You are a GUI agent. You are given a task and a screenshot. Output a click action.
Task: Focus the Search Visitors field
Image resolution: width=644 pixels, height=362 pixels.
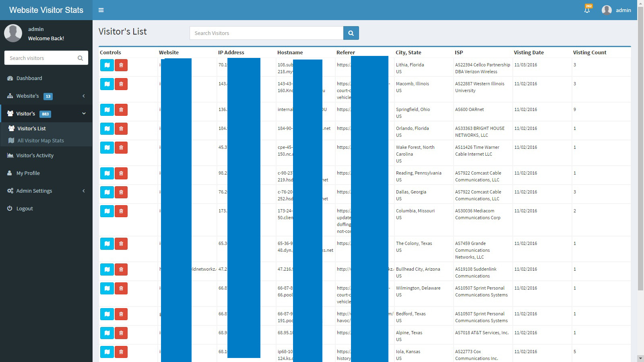(x=266, y=33)
